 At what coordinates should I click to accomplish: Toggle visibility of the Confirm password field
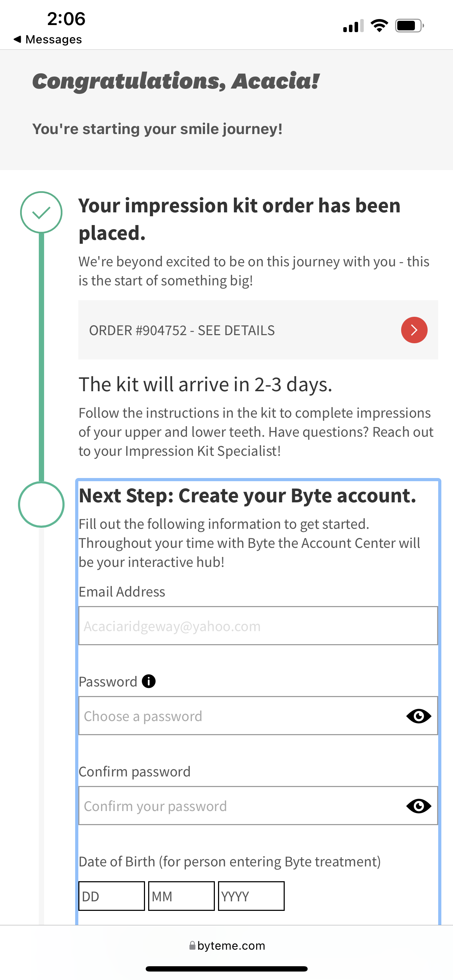tap(418, 806)
